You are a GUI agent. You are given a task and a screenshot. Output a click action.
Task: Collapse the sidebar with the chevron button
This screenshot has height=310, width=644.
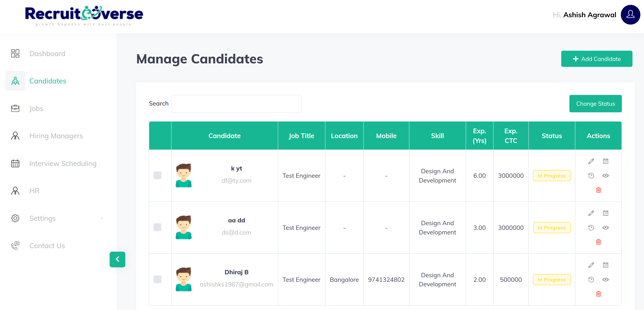pos(117,259)
